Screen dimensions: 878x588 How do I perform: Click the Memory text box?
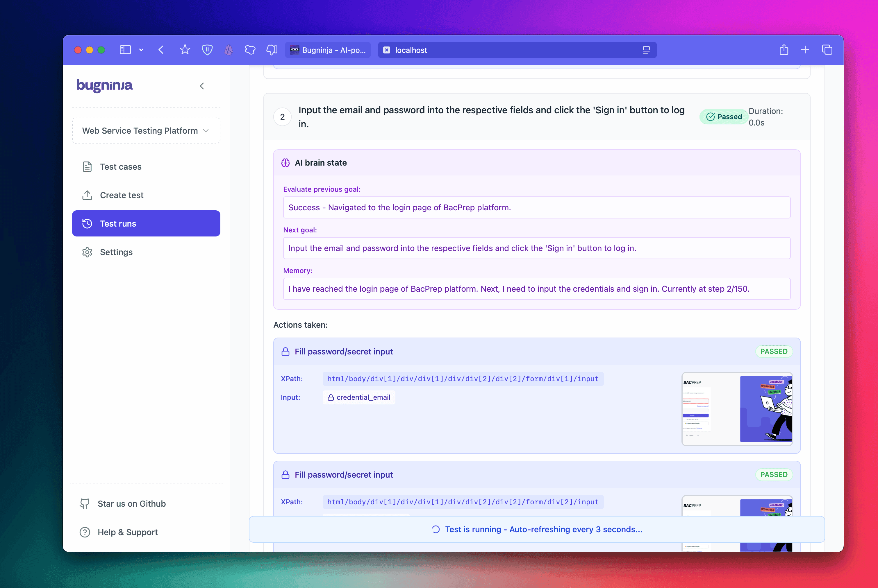click(x=537, y=289)
